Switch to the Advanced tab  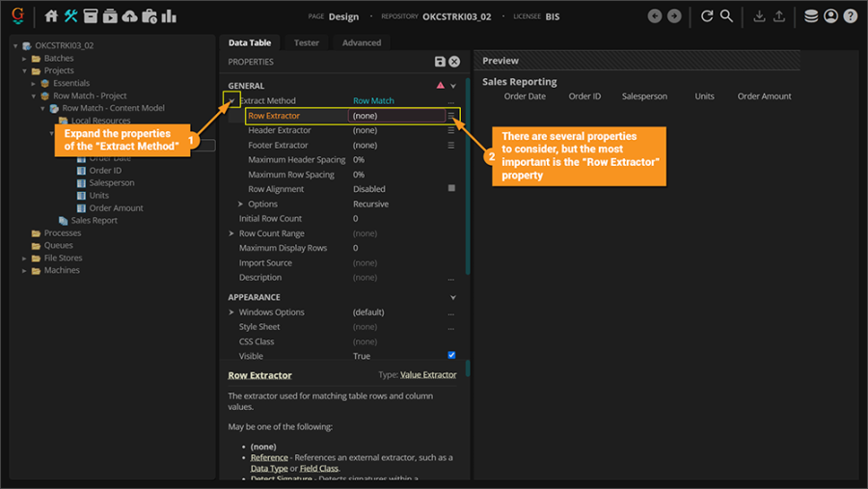tap(362, 42)
